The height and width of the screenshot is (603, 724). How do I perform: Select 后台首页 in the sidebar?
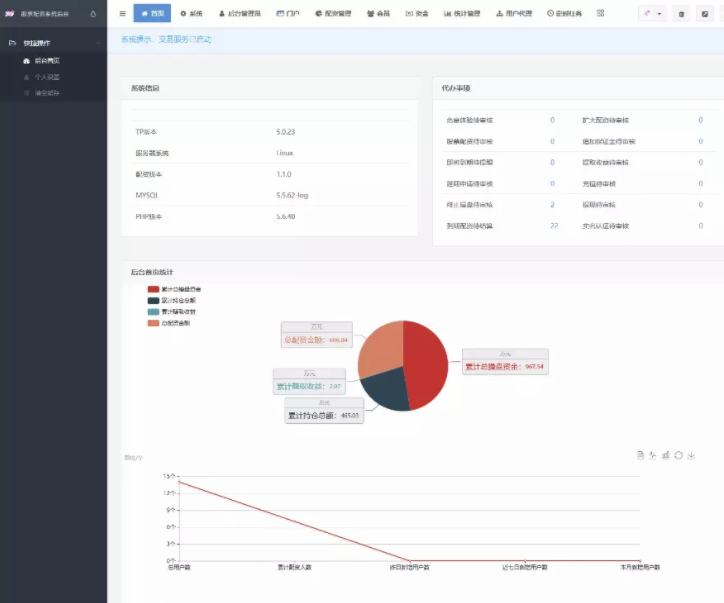[x=47, y=61]
